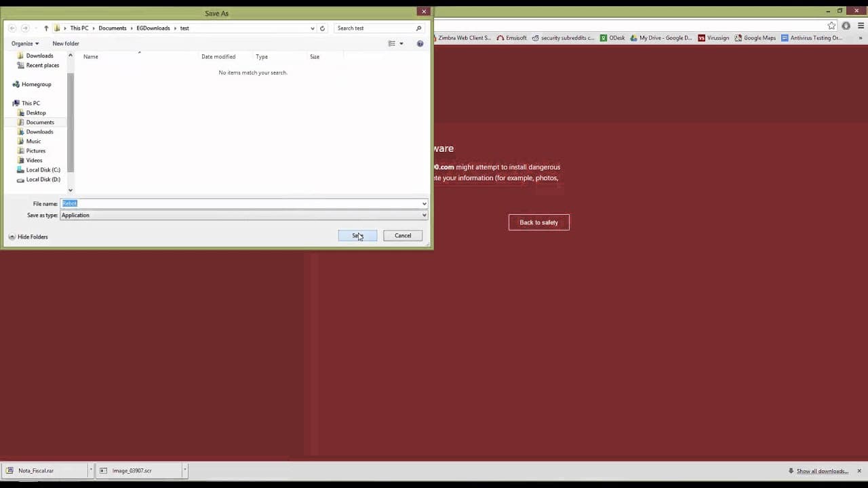Viewport: 868px width, 488px height.
Task: Select This PC in navigation pane
Action: coord(31,103)
